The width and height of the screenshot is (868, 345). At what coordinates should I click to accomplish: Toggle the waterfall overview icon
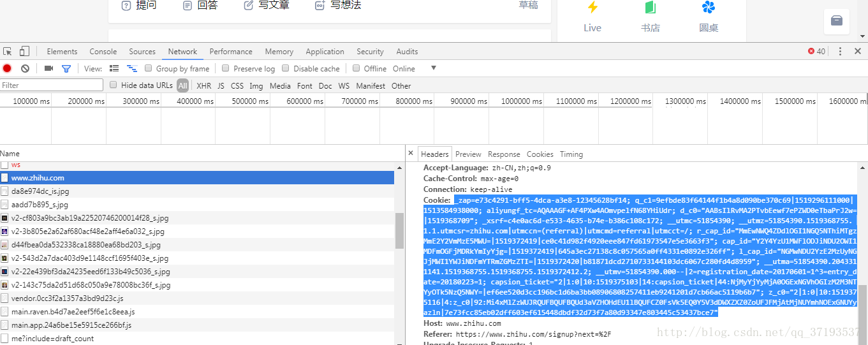[132, 68]
